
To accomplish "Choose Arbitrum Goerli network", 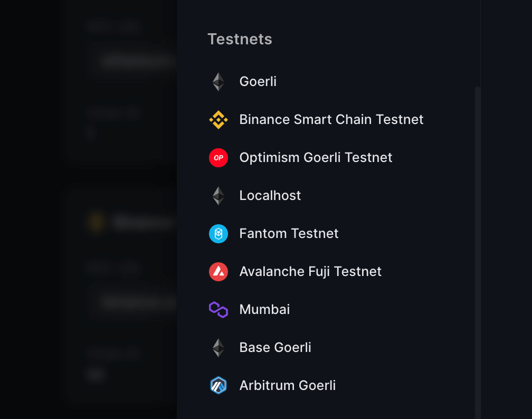I will 287,386.
